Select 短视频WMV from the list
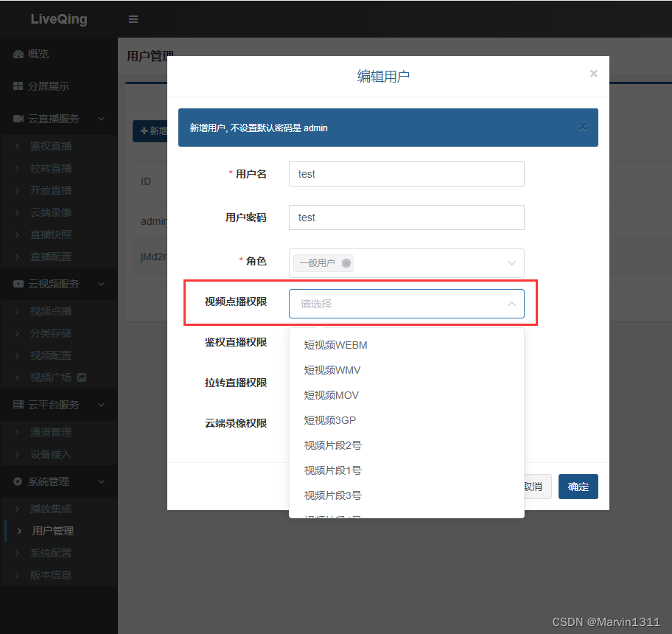 pos(406,370)
